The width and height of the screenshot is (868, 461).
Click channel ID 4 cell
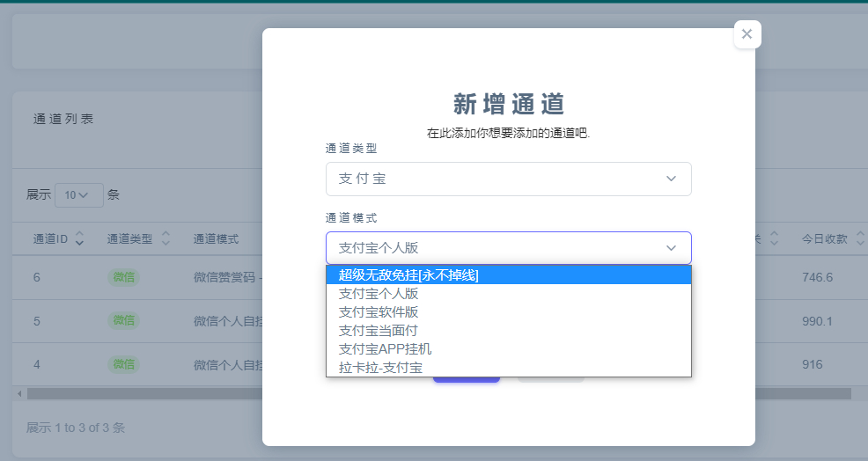37,364
